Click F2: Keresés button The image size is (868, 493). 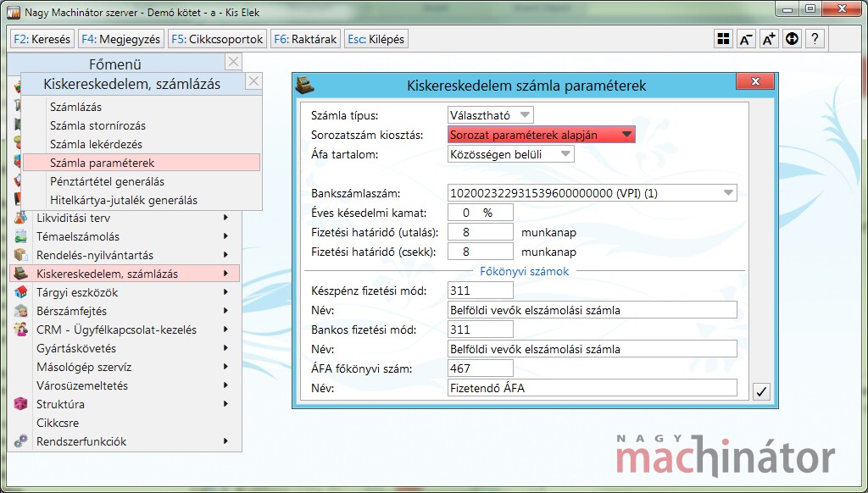42,39
